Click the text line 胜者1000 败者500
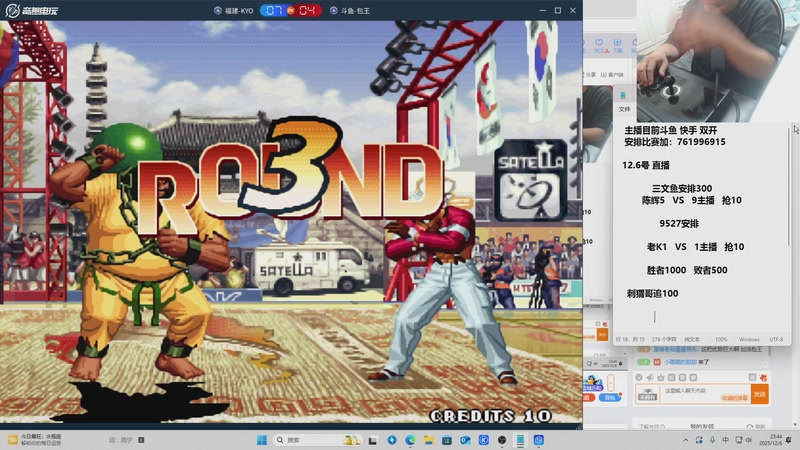This screenshot has width=800, height=450. click(x=687, y=270)
